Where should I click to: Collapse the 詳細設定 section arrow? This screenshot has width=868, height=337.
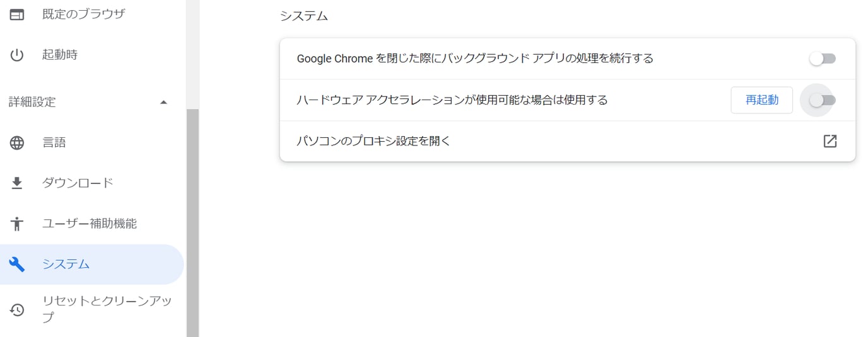pyautogui.click(x=164, y=102)
